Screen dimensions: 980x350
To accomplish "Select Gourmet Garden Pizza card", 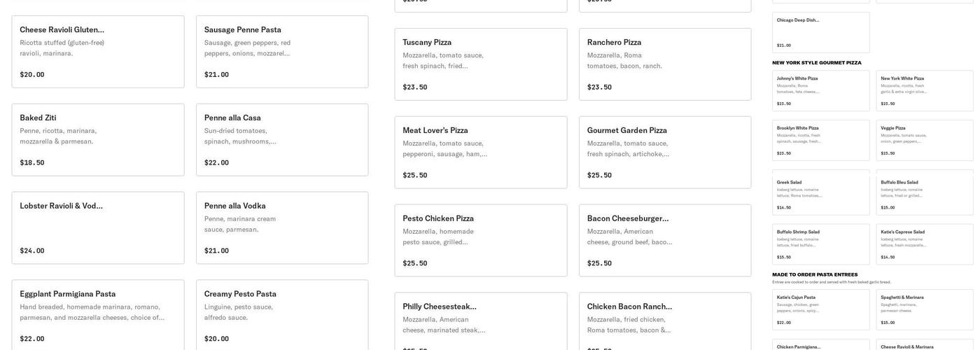I will (x=665, y=153).
